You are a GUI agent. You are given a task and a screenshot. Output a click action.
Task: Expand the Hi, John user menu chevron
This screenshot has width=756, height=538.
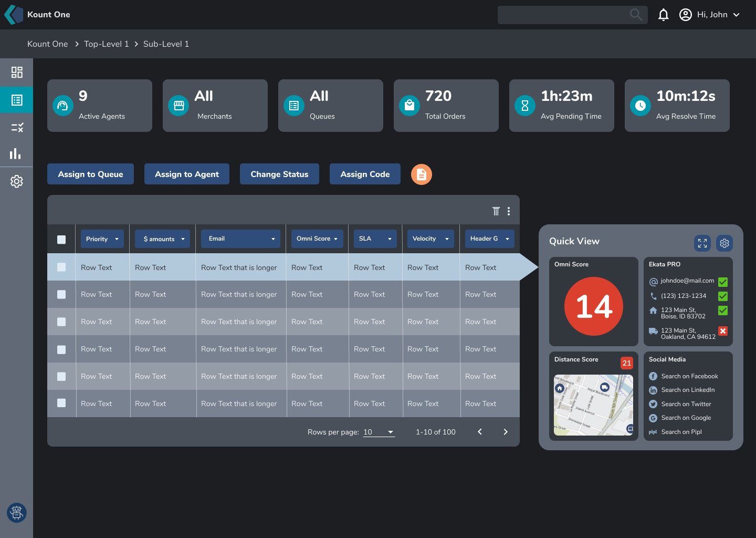tap(737, 15)
